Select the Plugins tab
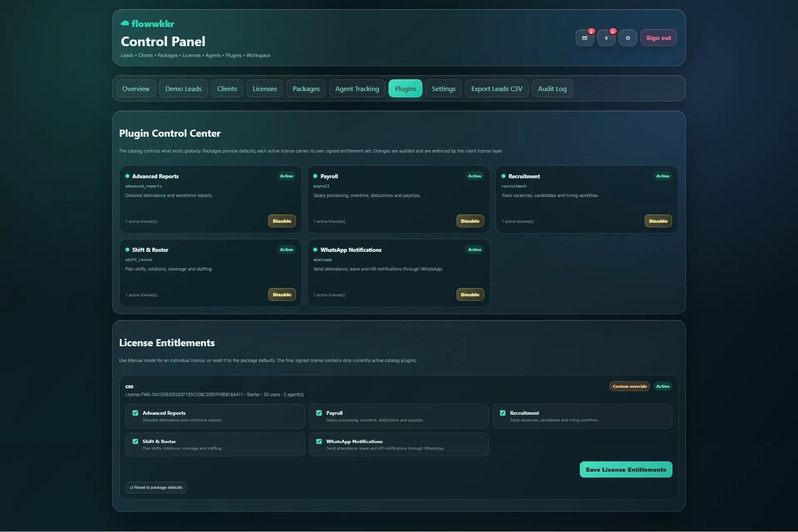 [405, 89]
